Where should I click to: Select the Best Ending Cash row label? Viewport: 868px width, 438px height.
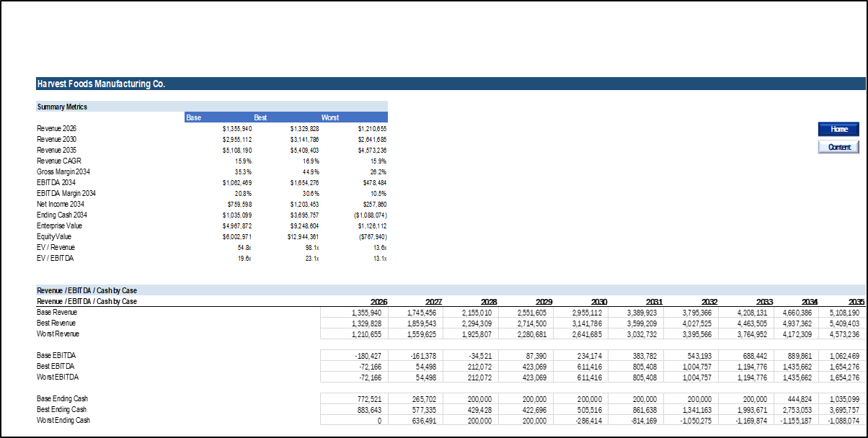coord(63,409)
